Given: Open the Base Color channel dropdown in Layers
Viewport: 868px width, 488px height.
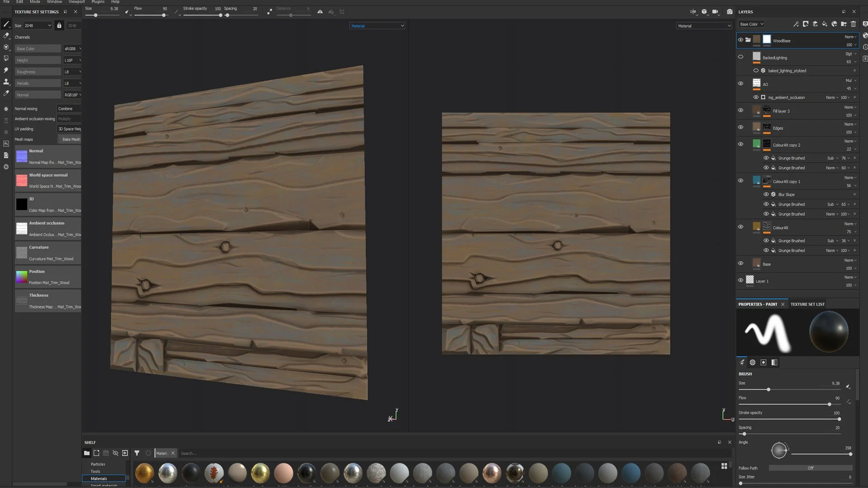Looking at the screenshot, I should 752,24.
